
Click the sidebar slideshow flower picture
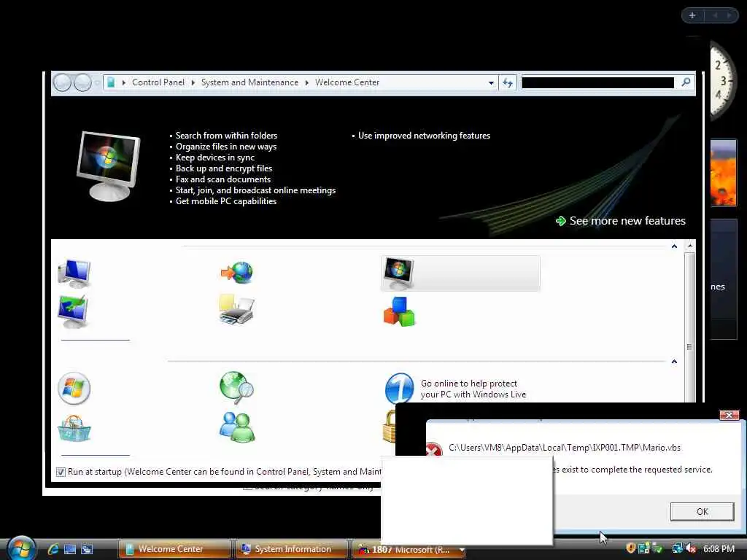(x=723, y=173)
